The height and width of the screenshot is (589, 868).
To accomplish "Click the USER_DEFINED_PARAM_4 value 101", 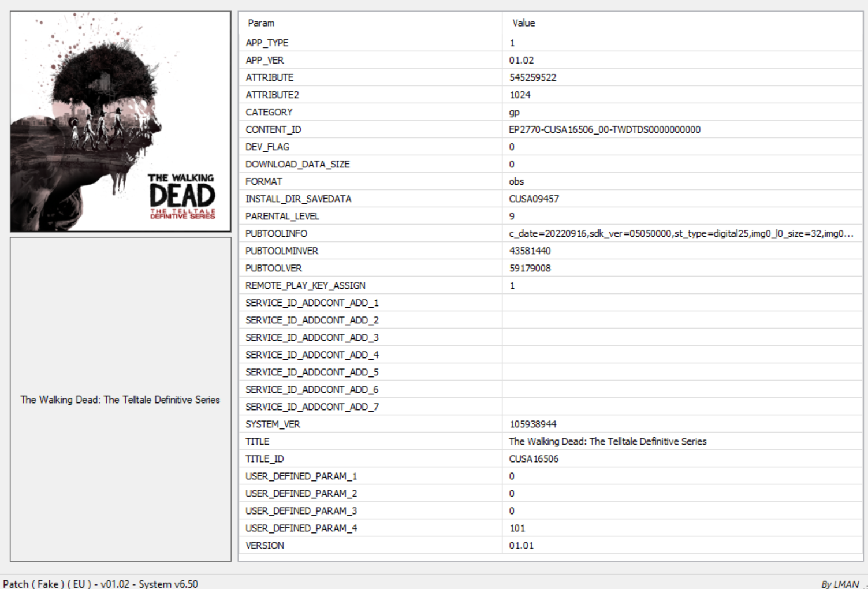I will coord(517,528).
